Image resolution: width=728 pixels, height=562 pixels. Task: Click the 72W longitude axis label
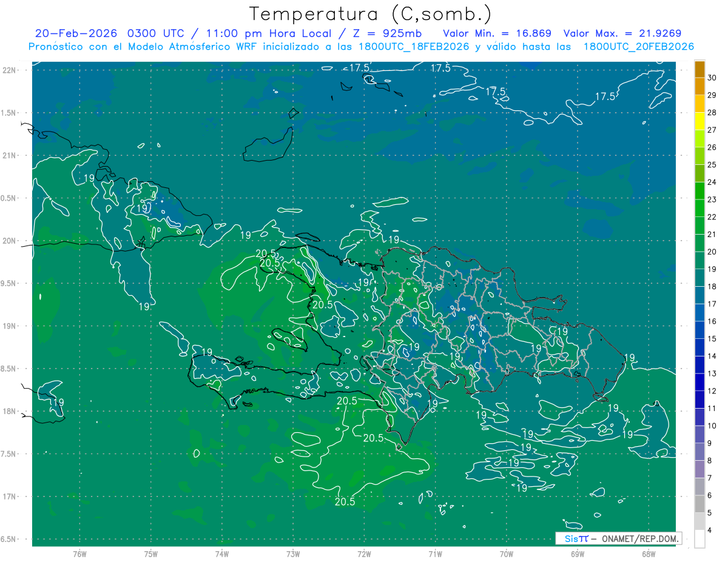tap(364, 554)
